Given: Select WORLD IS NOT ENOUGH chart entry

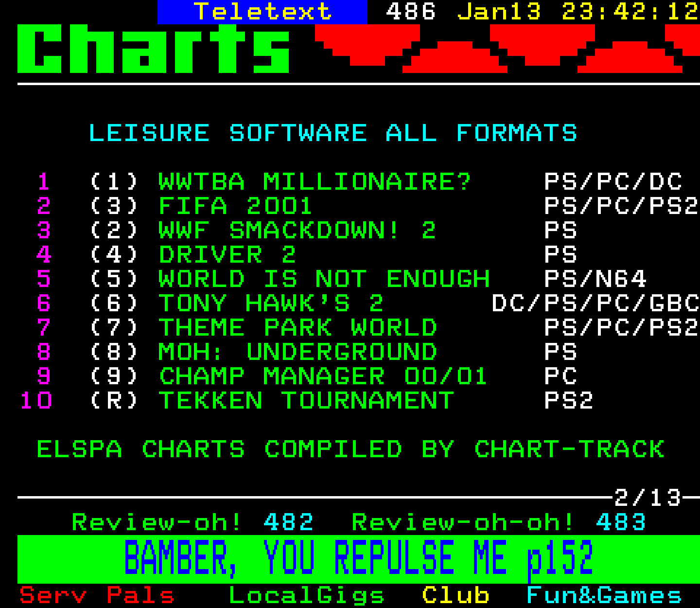Looking at the screenshot, I should coord(324,279).
